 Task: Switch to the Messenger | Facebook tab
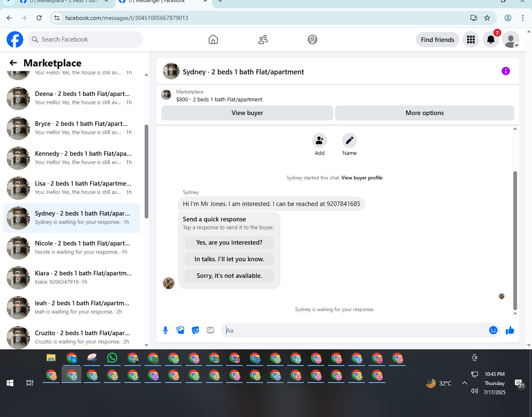pos(163,2)
